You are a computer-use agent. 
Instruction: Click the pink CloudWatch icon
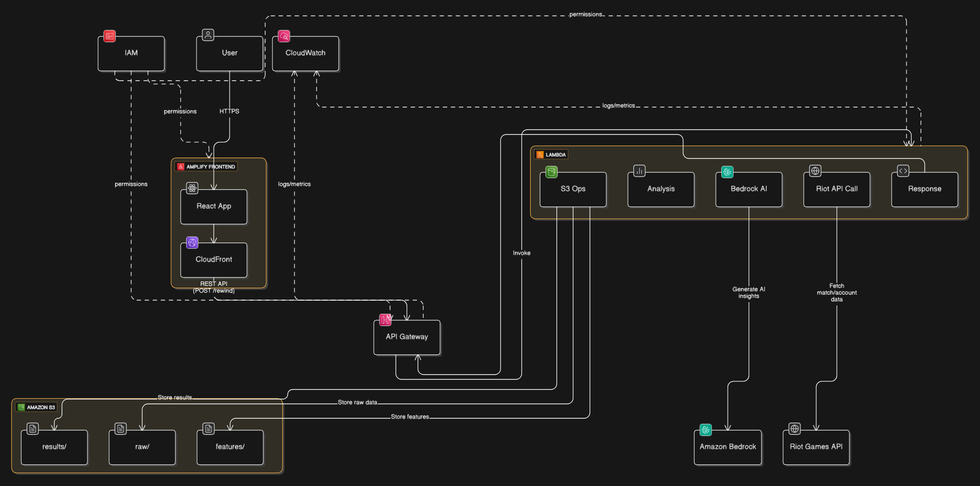click(284, 36)
